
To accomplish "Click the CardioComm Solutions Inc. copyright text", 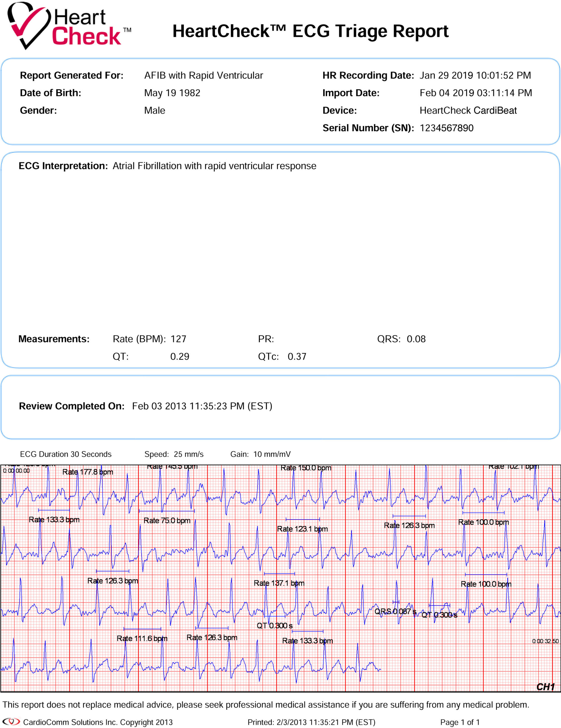I will (x=98, y=722).
